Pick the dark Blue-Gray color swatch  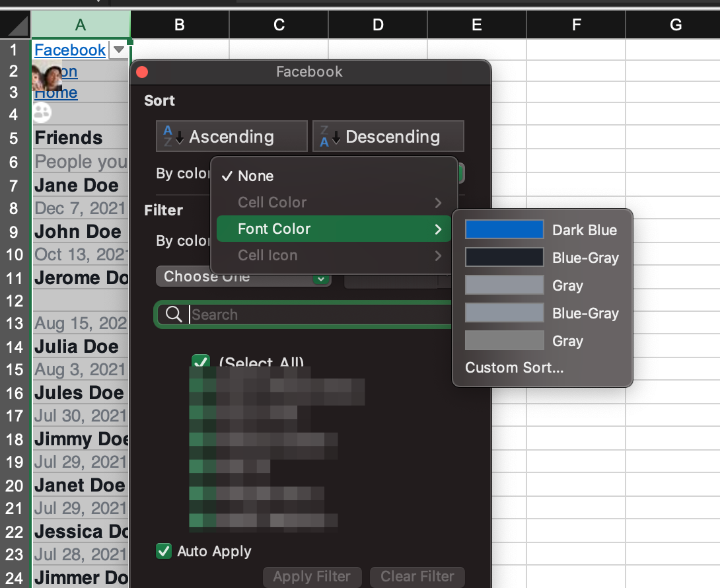(x=504, y=257)
